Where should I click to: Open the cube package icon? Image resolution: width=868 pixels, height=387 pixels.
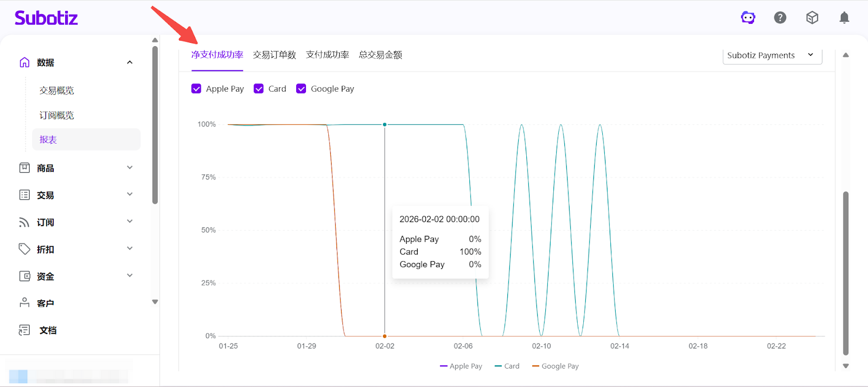click(812, 18)
